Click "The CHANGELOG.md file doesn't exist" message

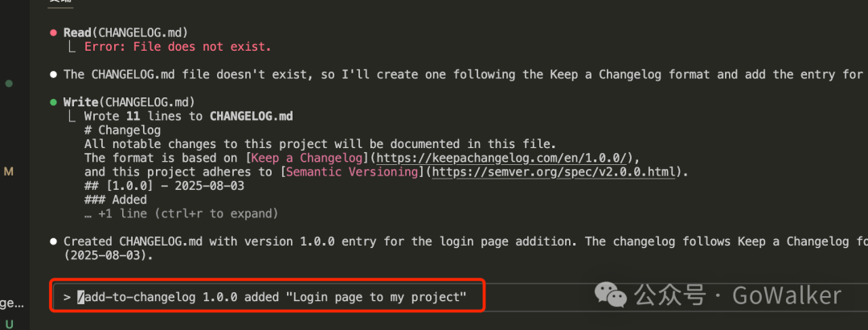tap(465, 74)
